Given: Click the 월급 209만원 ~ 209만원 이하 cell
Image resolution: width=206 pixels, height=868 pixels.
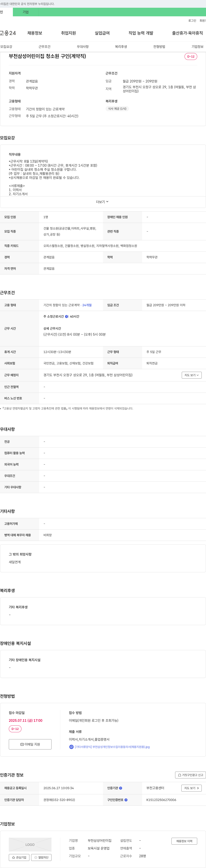Looking at the screenshot, I should click(166, 305).
